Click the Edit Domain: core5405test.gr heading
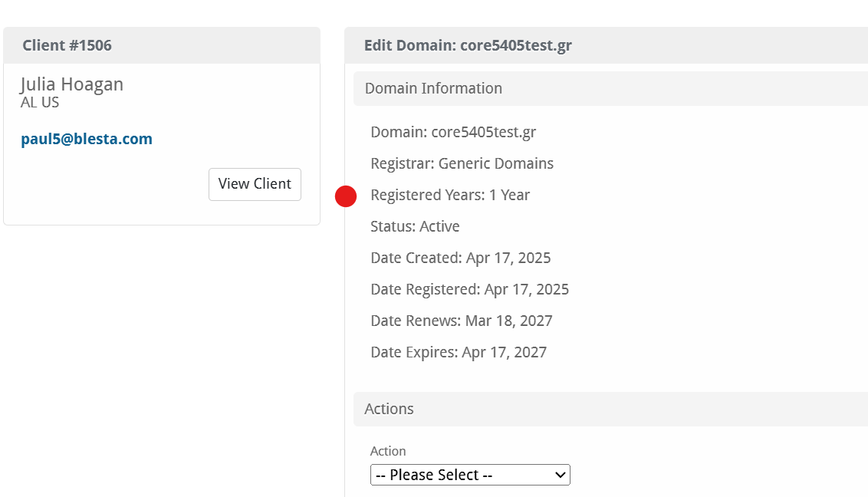868x497 pixels. tap(468, 45)
